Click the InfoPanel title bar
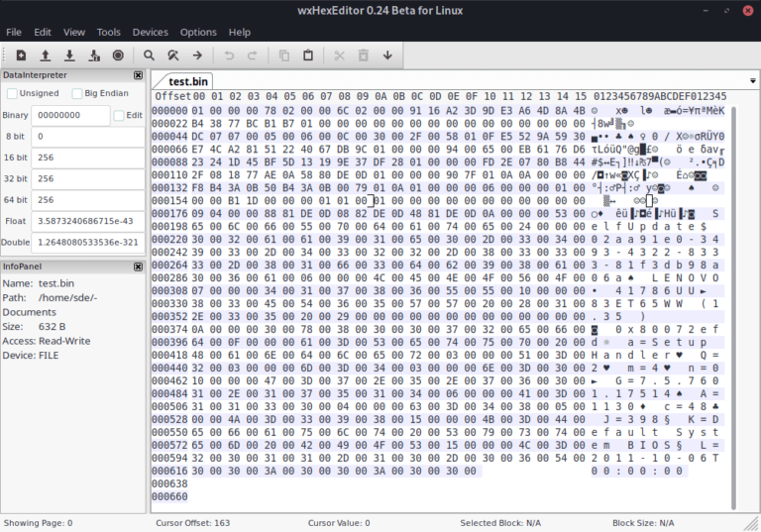Screen dimensions: 761x532 click(72, 266)
